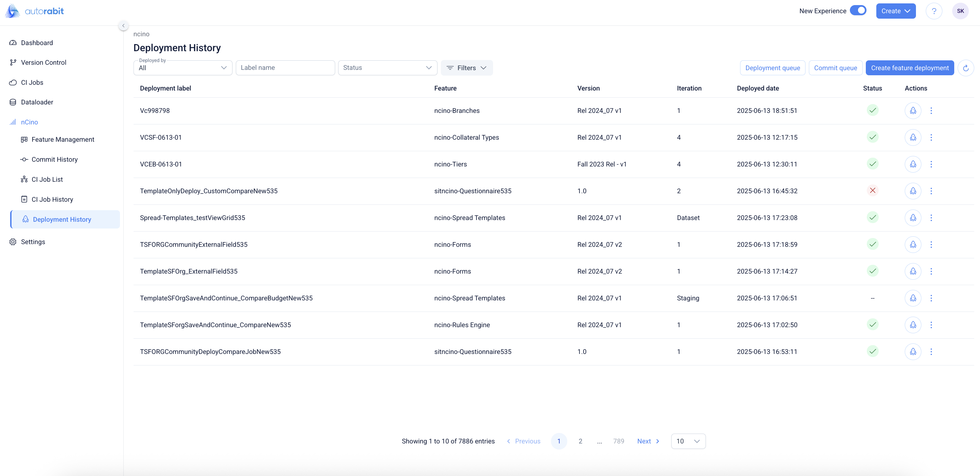
Task: Click rocket deploy icon for Vc998798 row
Action: (x=913, y=111)
